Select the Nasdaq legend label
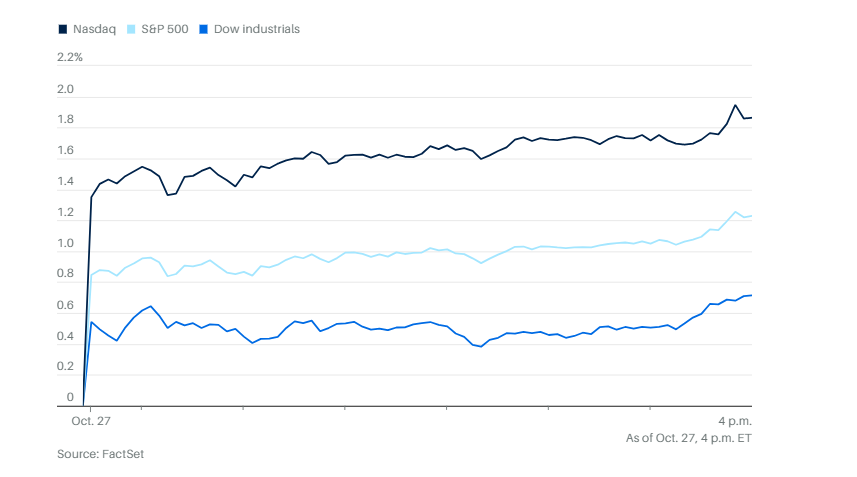The height and width of the screenshot is (477, 857). 92,29
